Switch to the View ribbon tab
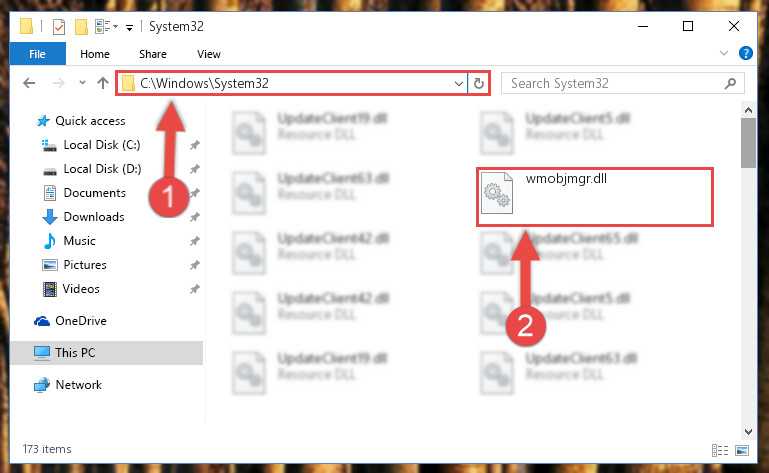 coord(209,54)
